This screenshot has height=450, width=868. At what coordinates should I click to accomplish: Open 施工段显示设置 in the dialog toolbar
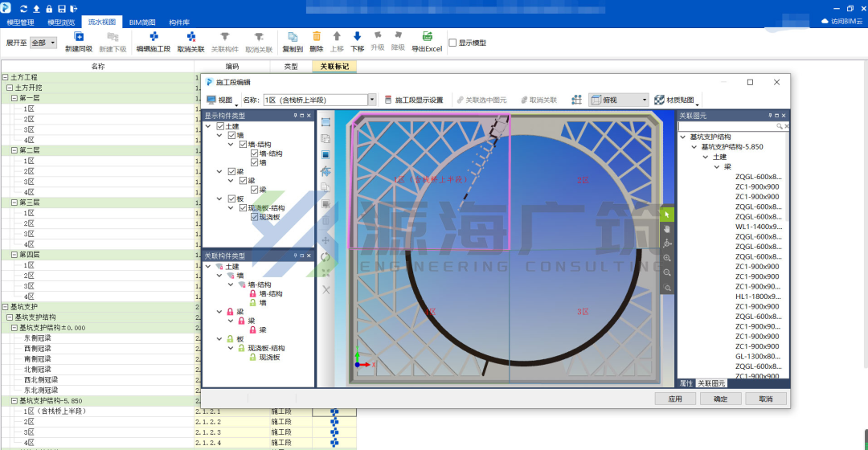click(x=414, y=100)
